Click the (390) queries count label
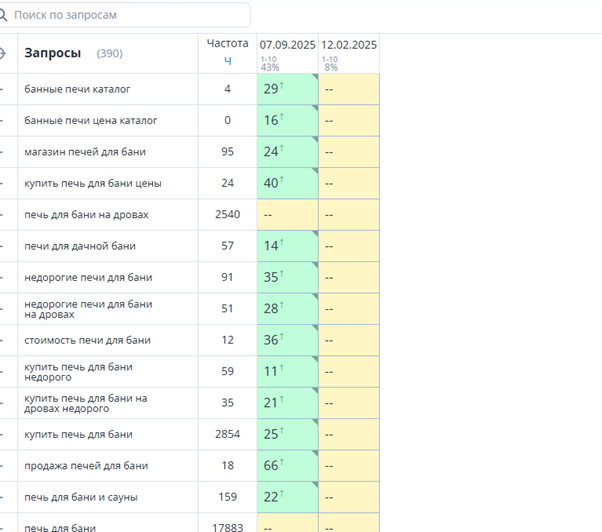This screenshot has width=602, height=532. click(x=109, y=53)
